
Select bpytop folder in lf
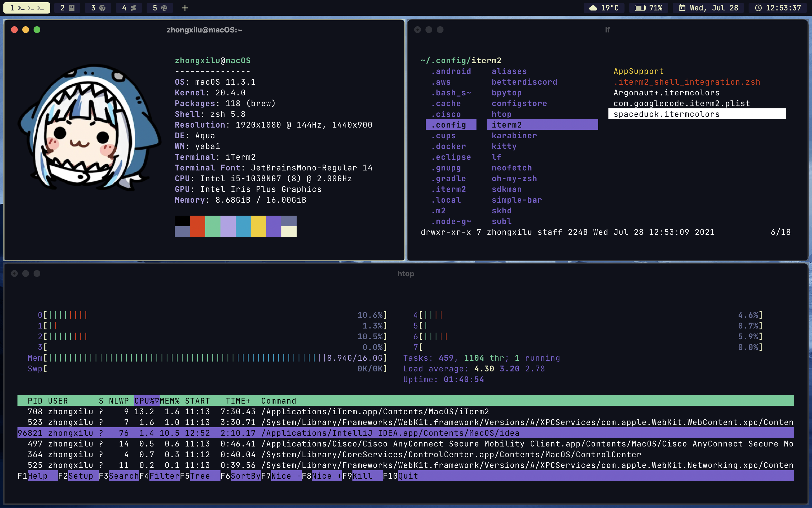[x=507, y=93]
